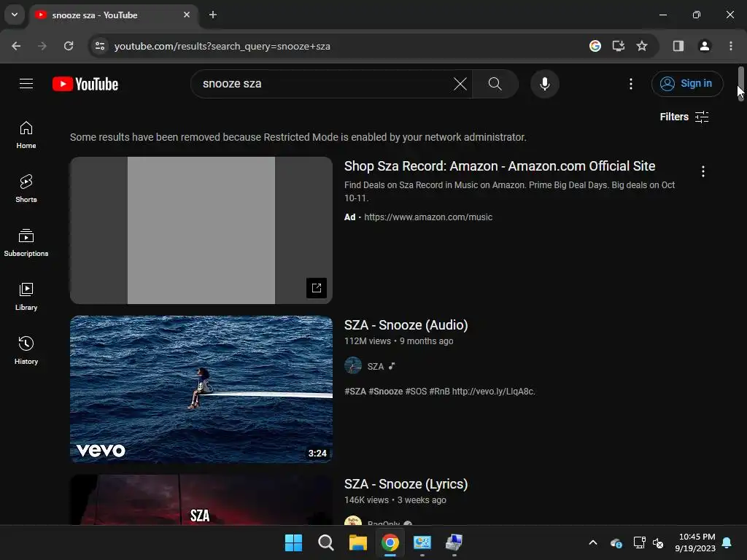Open Home in the sidebar
The height and width of the screenshot is (560, 747).
click(26, 135)
